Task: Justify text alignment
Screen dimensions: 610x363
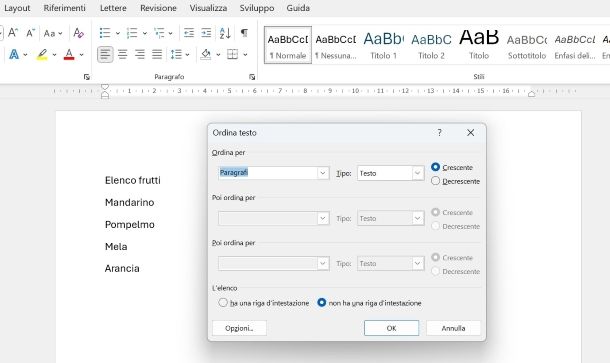Action: click(x=157, y=54)
